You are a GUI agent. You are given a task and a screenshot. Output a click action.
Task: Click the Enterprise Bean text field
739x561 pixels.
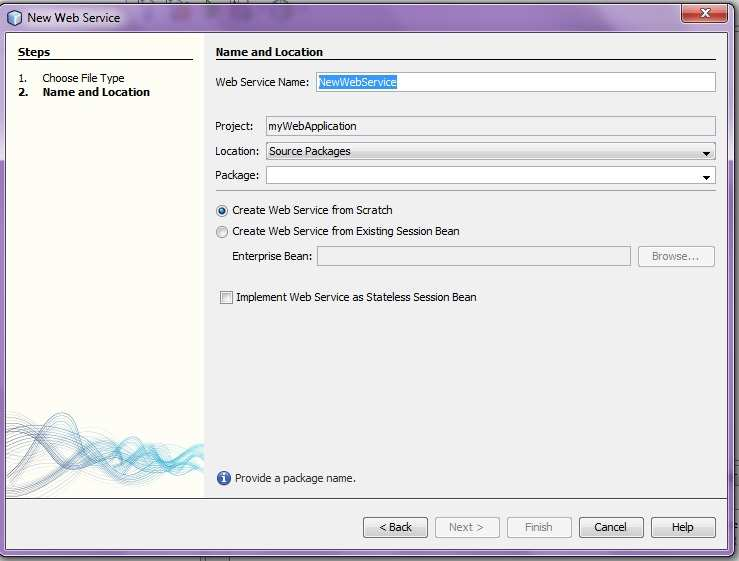[x=474, y=256]
